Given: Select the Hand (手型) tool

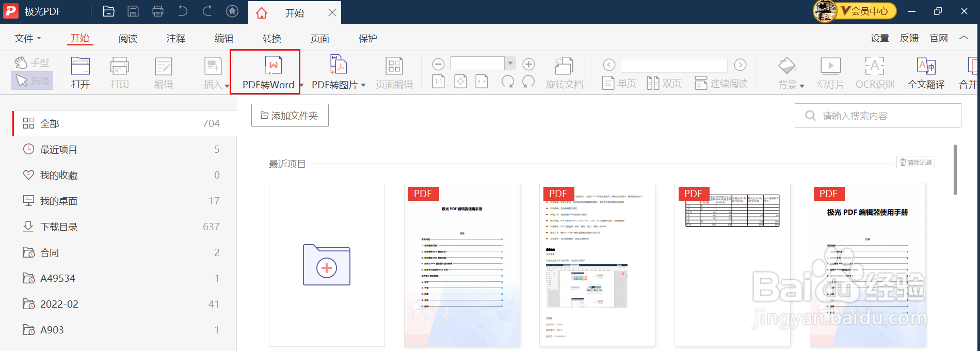Looking at the screenshot, I should point(32,62).
